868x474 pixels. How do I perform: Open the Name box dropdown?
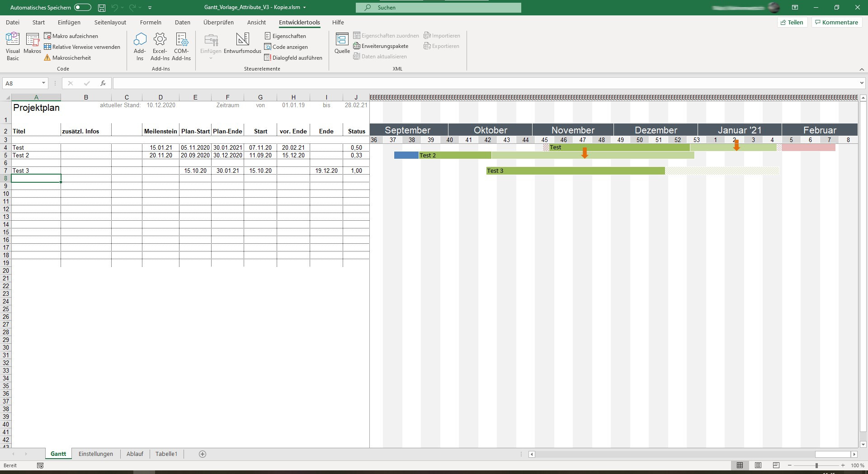pyautogui.click(x=43, y=83)
